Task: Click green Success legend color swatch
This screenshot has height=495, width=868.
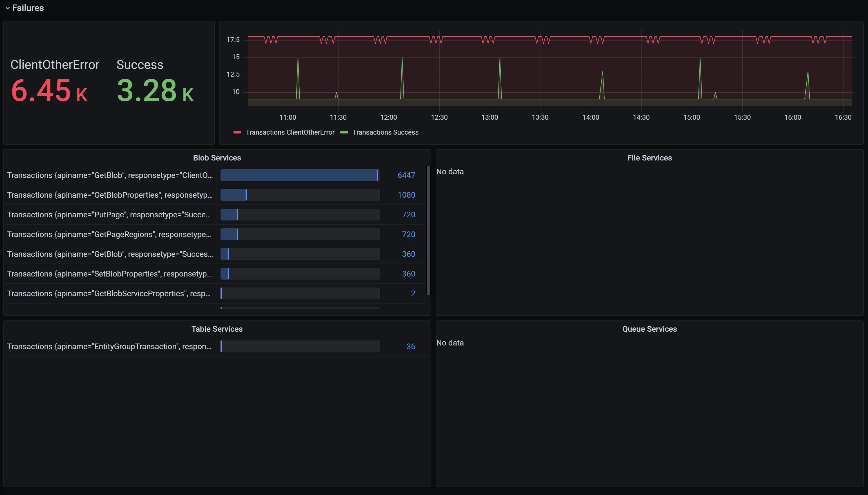Action: (344, 132)
